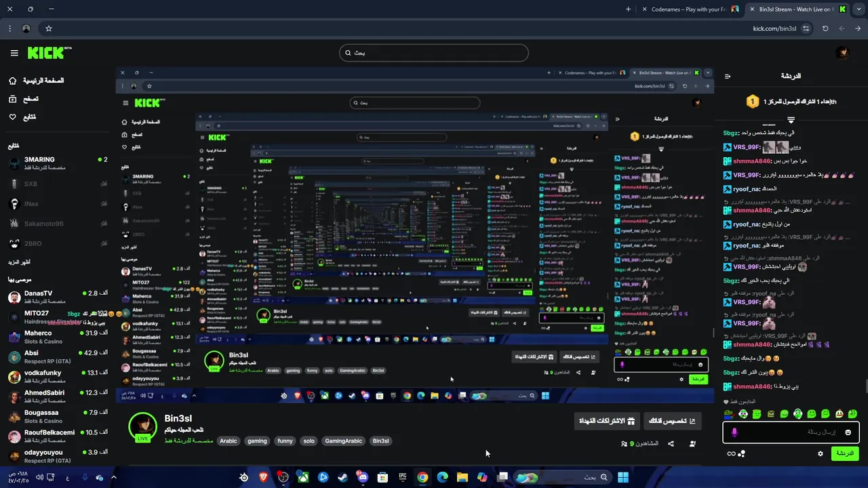
Task: Open Browse in the Kick sidebar
Action: (24, 99)
